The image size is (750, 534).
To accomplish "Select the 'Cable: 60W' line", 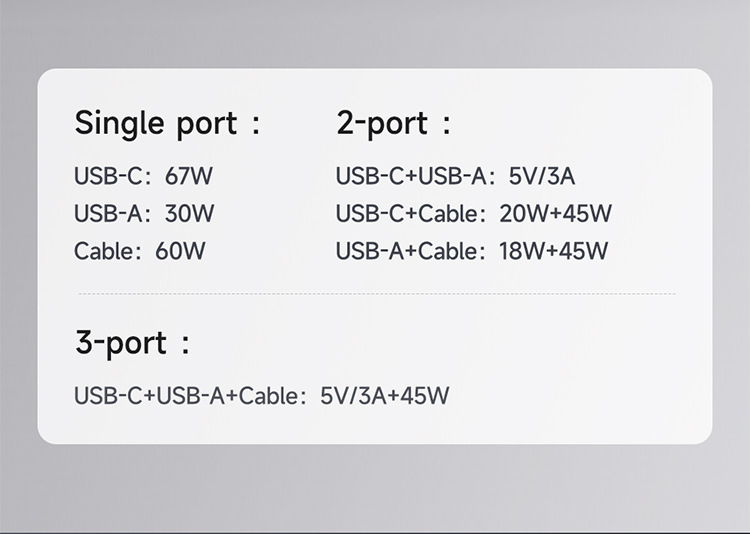I will pos(139,250).
